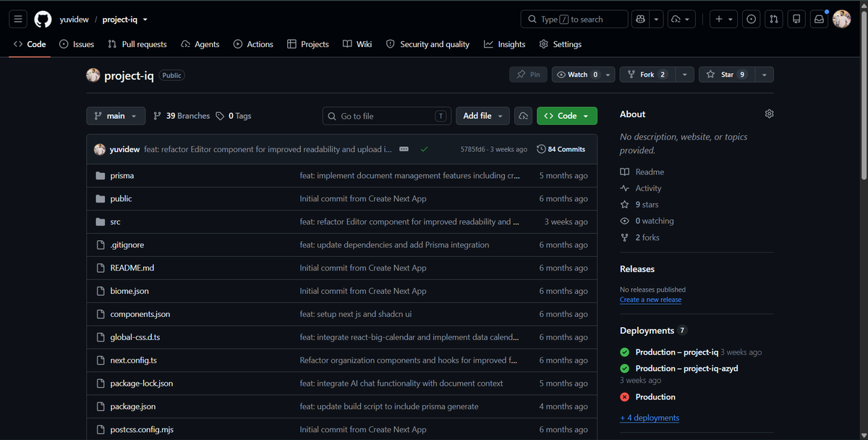Open the postcss.config.mjs file
The image size is (868, 440).
[141, 430]
